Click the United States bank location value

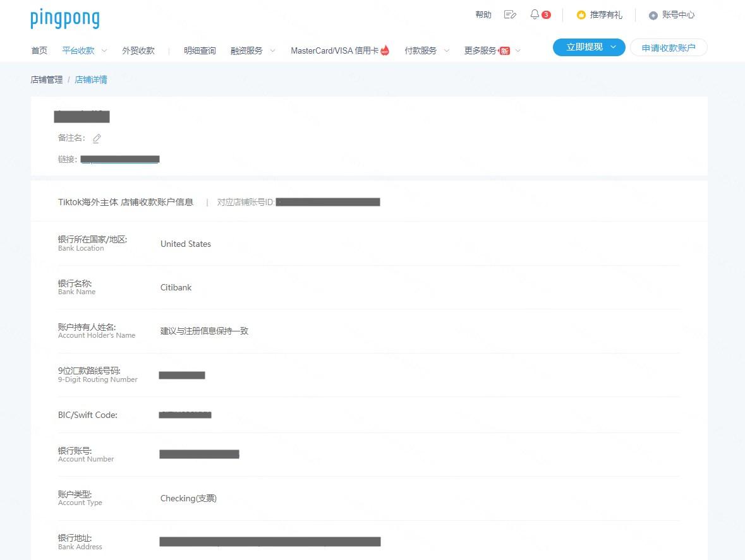(x=185, y=244)
